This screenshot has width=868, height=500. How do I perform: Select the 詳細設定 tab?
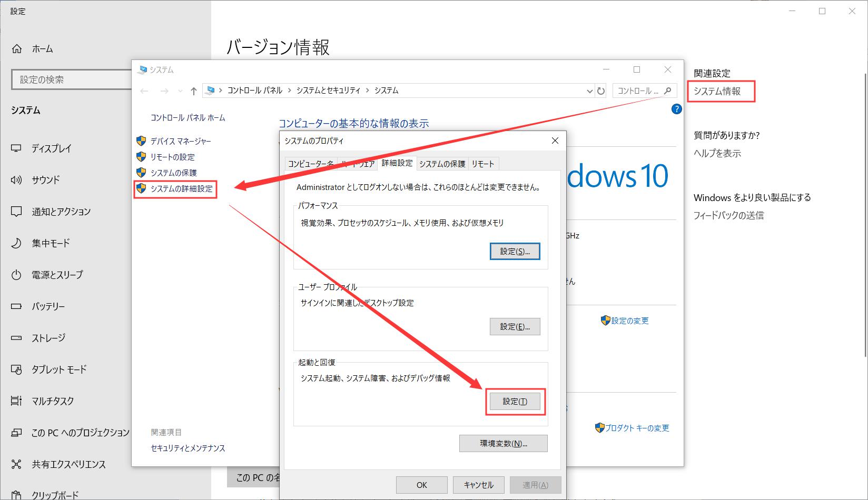(397, 163)
